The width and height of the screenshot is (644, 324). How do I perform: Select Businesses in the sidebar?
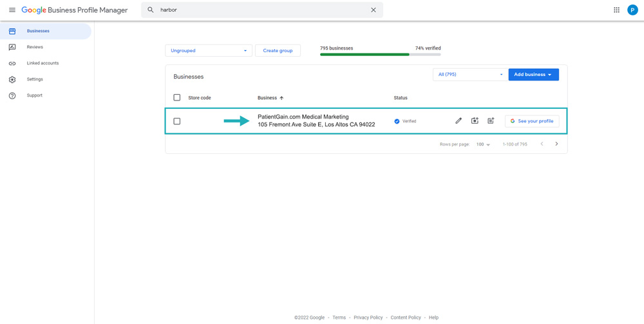46,31
